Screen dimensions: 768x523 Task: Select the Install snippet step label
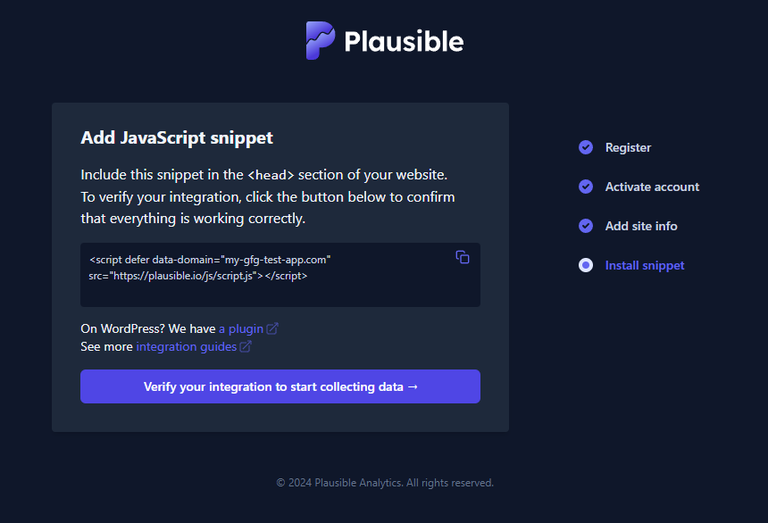pos(645,265)
